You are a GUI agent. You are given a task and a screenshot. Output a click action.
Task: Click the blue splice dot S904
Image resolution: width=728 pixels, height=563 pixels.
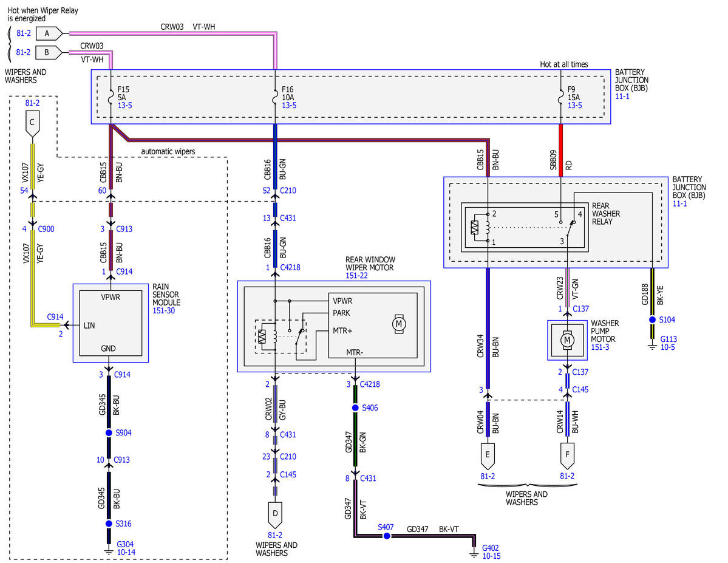click(x=109, y=432)
